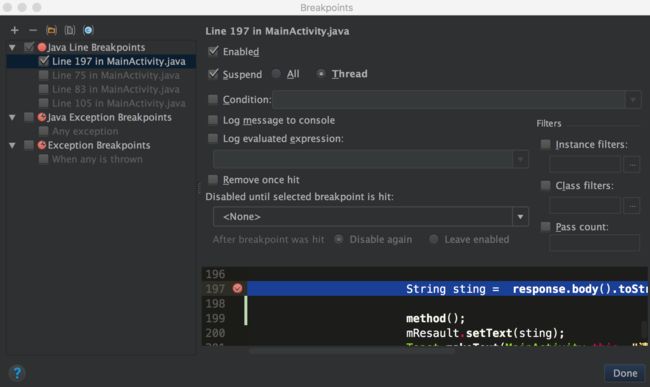Image resolution: width=650 pixels, height=387 pixels.
Task: Open the <None> breakpoint dropdown
Action: tap(371, 217)
